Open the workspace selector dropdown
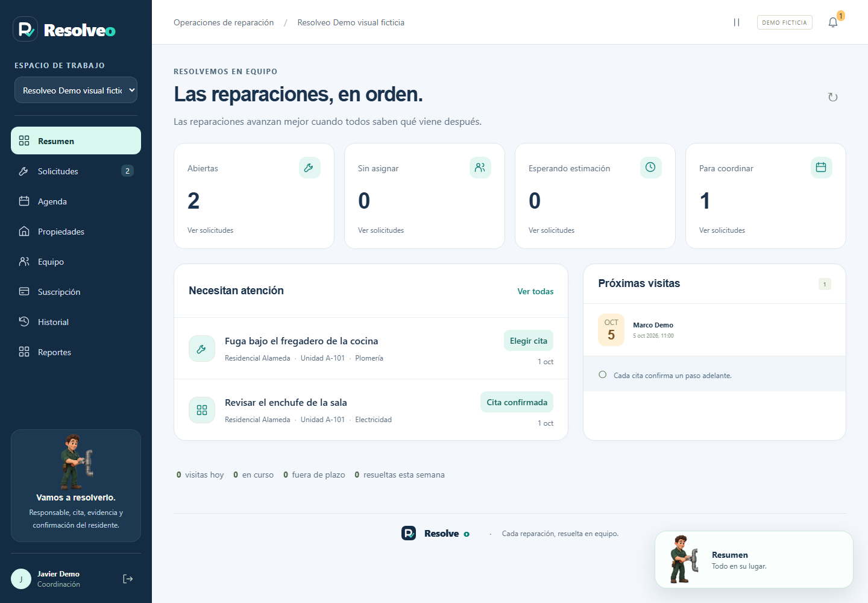868x603 pixels. pos(76,90)
